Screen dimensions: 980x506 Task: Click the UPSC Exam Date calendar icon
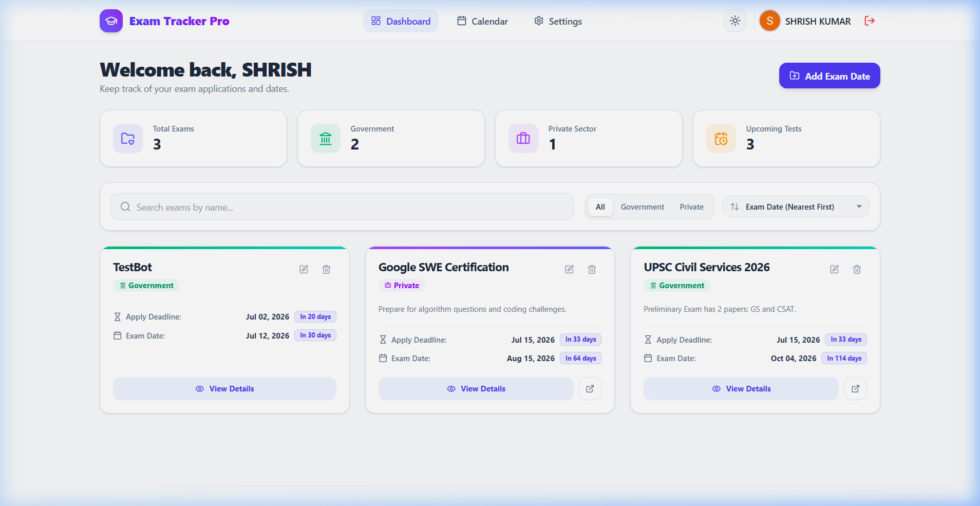pyautogui.click(x=648, y=358)
